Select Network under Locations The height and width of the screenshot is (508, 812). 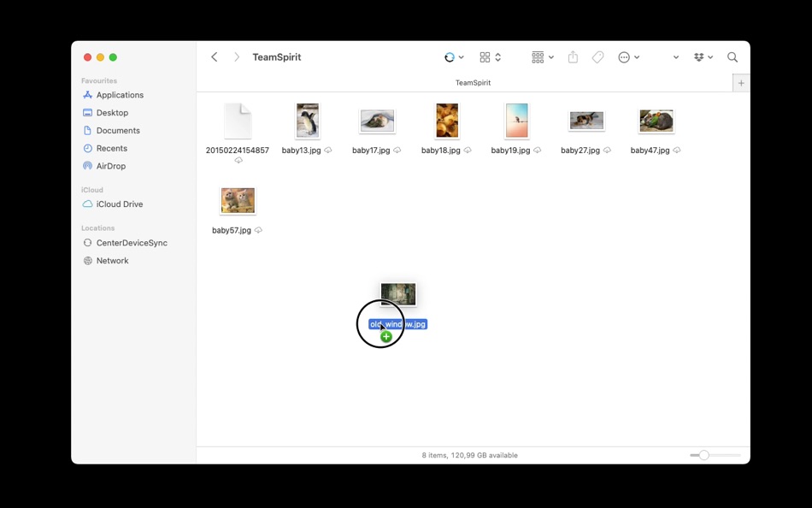[111, 260]
